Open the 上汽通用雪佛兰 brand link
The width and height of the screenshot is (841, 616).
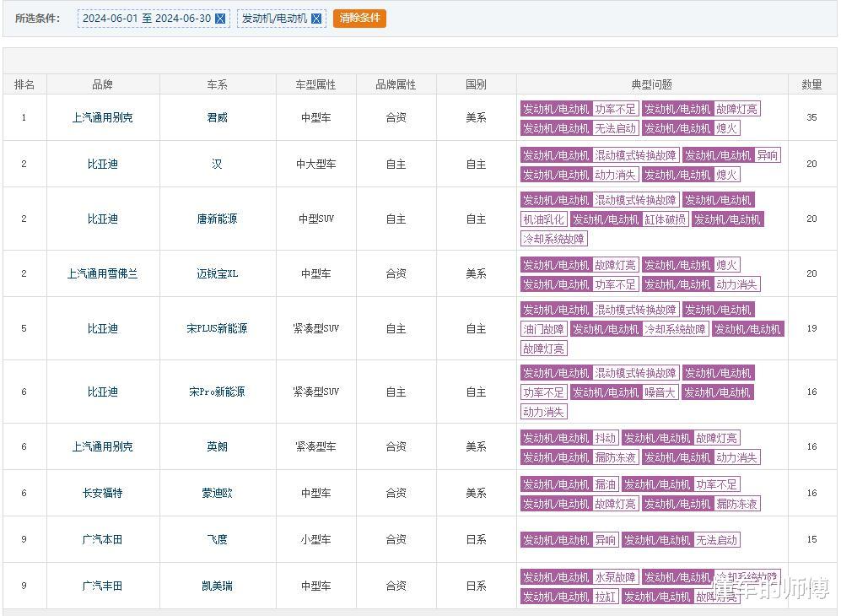pos(102,273)
